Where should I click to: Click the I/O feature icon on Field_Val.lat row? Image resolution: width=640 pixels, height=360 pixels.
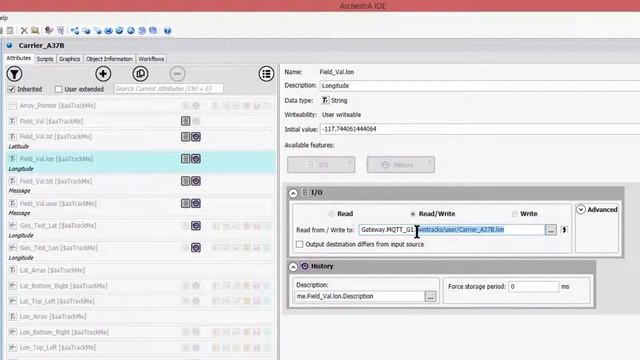coord(185,137)
